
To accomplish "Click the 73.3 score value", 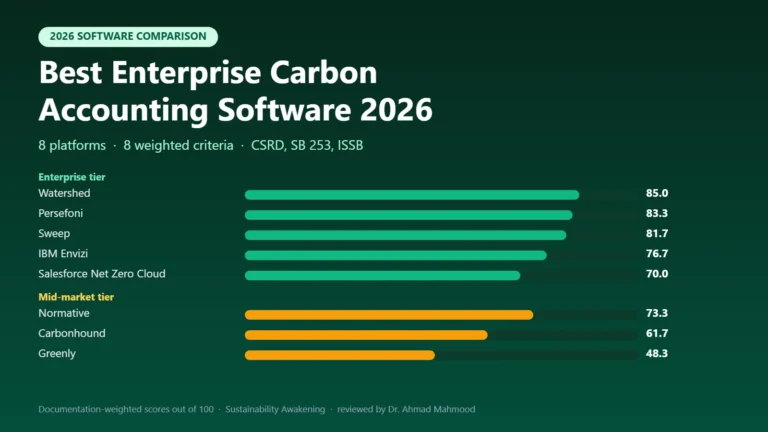I will click(x=657, y=313).
